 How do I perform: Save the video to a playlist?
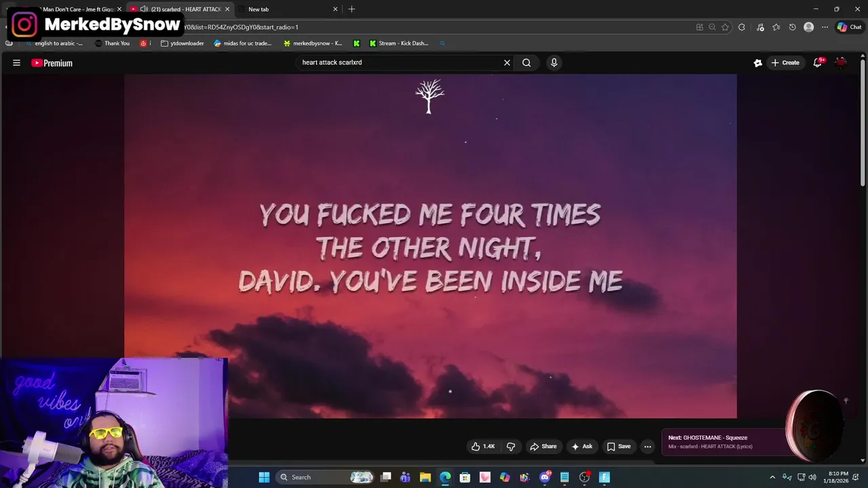[618, 446]
